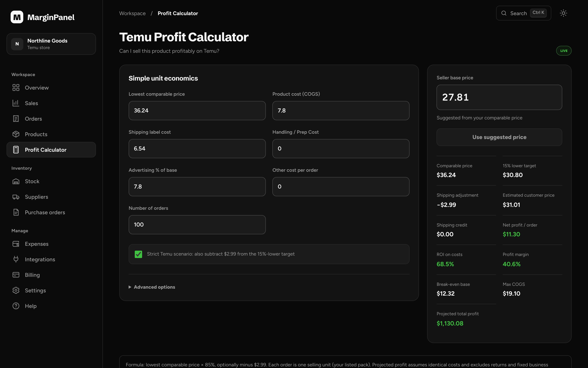This screenshot has height=368, width=588.
Task: Toggle light theme with the sun icon
Action: [563, 13]
